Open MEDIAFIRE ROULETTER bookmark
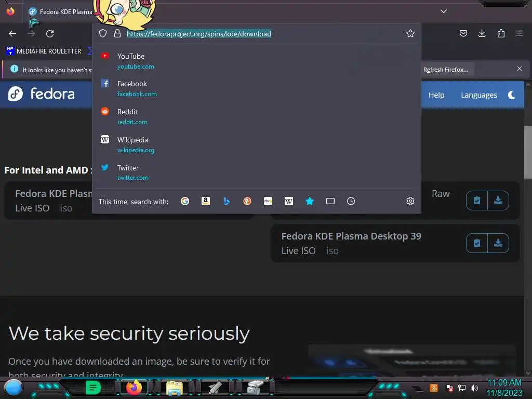 (x=44, y=51)
